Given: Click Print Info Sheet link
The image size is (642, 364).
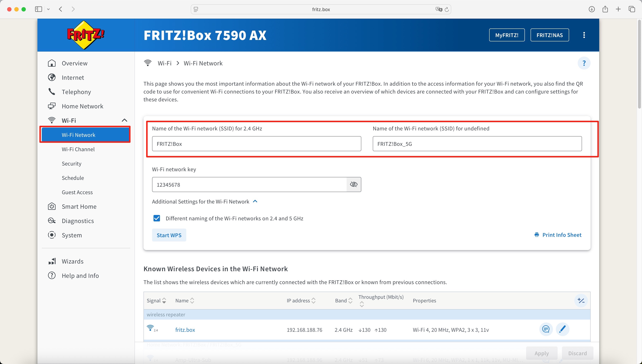Looking at the screenshot, I should [x=558, y=235].
